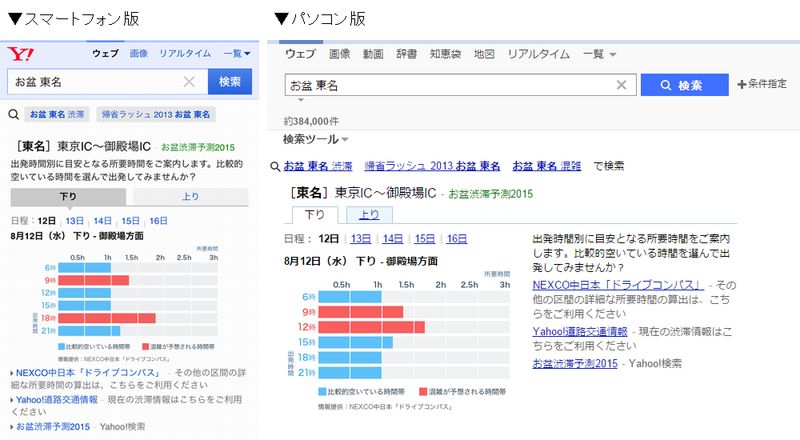Choose date 13日 in PC schedule
This screenshot has width=800, height=440.
coord(361,239)
